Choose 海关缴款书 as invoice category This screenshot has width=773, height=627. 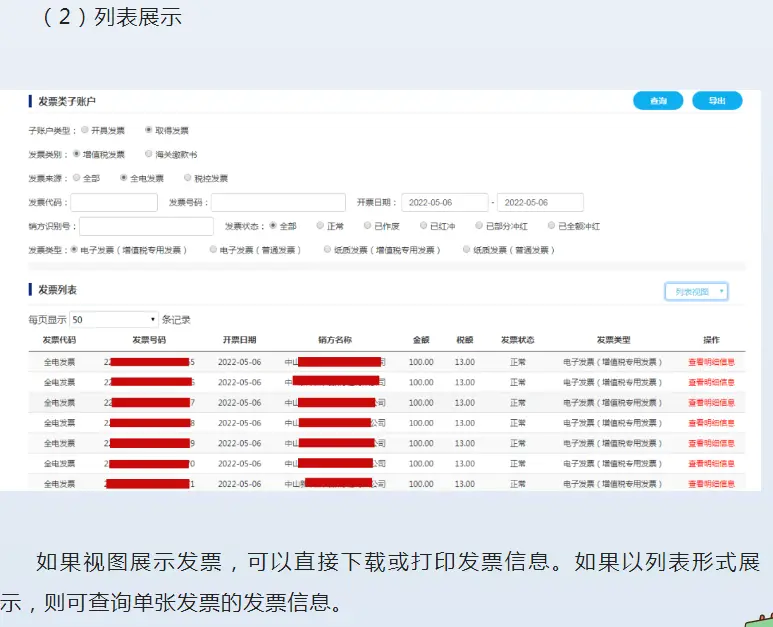pos(149,155)
